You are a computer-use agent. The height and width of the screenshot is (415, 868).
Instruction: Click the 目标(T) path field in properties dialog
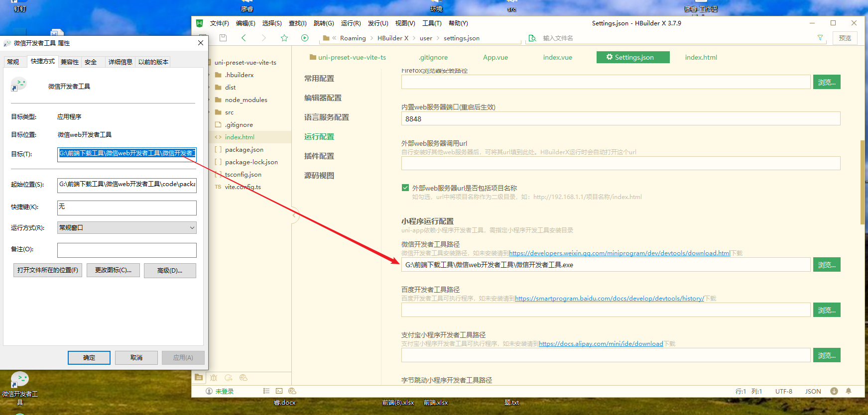pos(127,154)
